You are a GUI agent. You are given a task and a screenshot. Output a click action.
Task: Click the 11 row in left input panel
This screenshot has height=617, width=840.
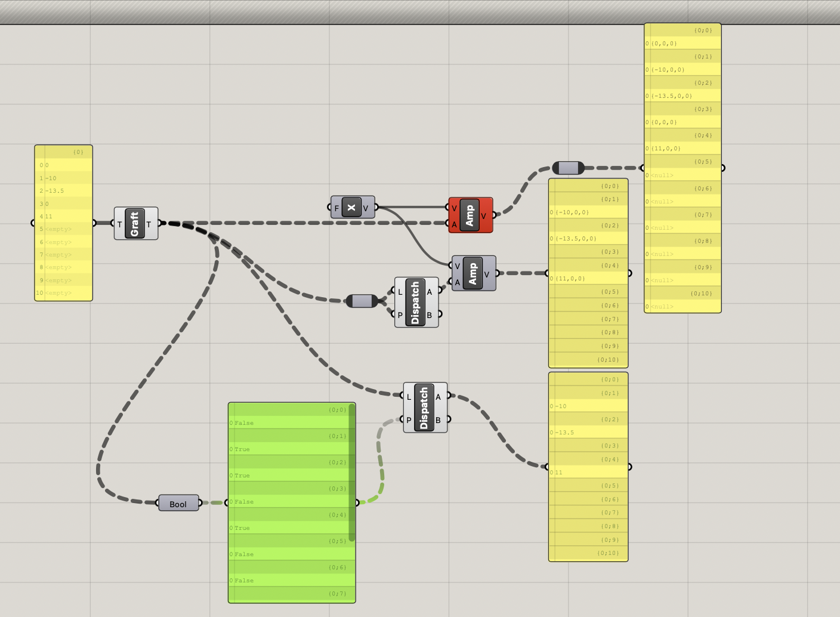(x=64, y=217)
